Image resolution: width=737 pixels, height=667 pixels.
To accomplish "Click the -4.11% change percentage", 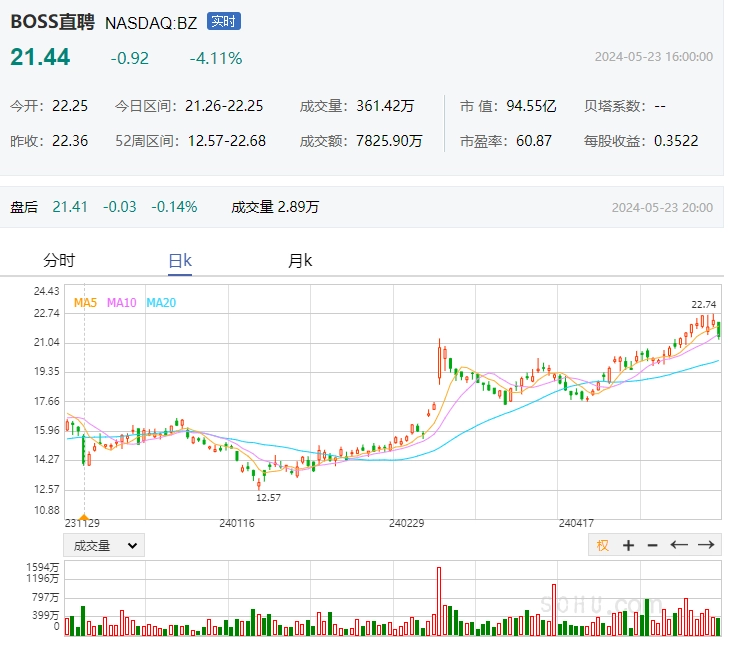I will [216, 58].
